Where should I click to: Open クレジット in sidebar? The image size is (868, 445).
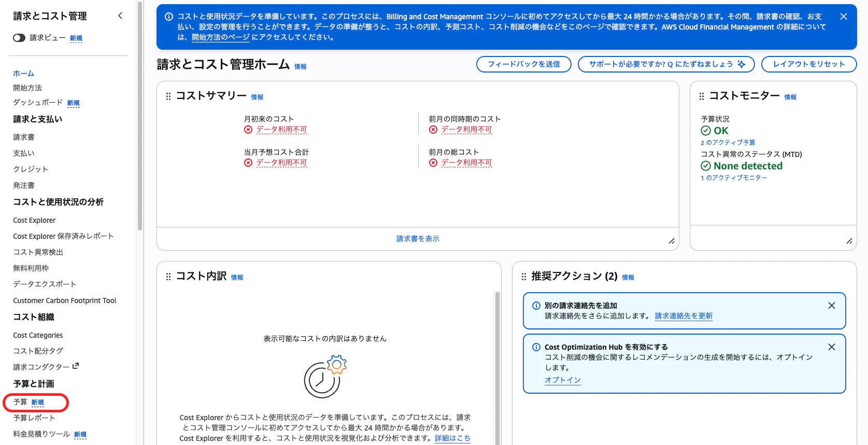point(31,169)
